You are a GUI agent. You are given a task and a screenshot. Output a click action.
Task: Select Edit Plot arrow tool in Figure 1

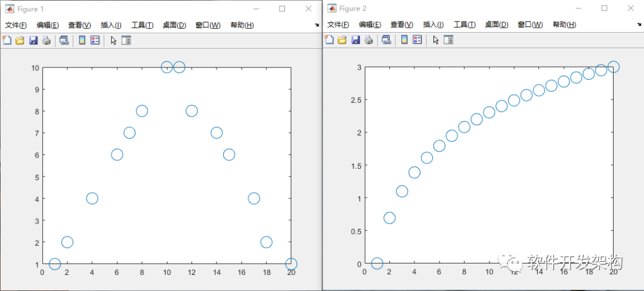(x=114, y=40)
